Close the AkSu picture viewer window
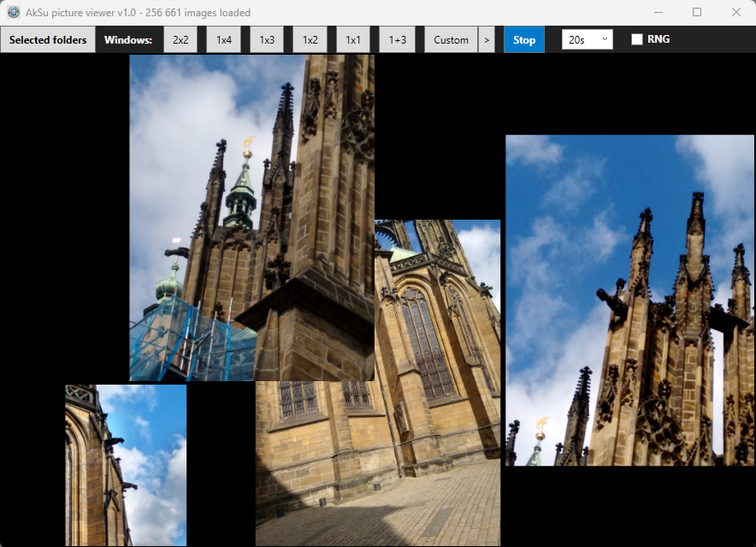 735,12
